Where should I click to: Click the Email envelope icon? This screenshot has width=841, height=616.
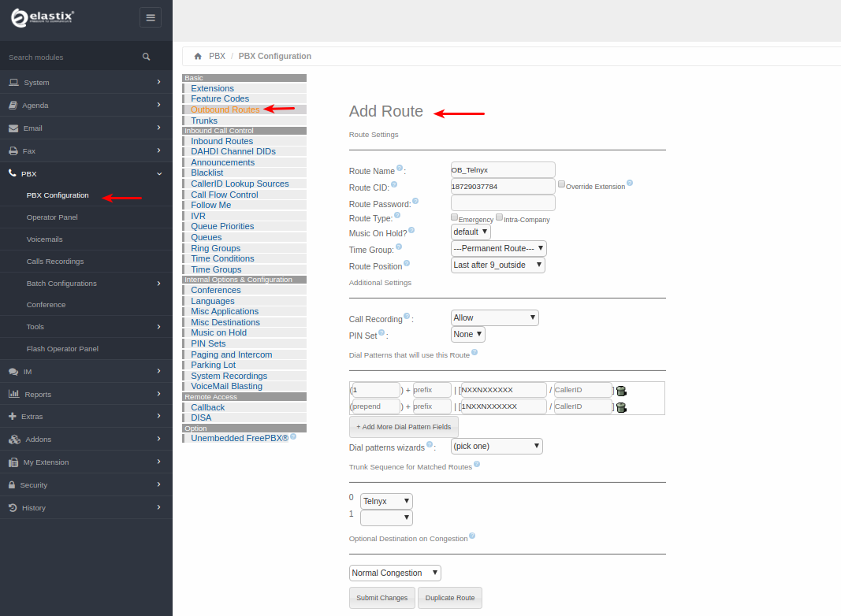click(13, 128)
